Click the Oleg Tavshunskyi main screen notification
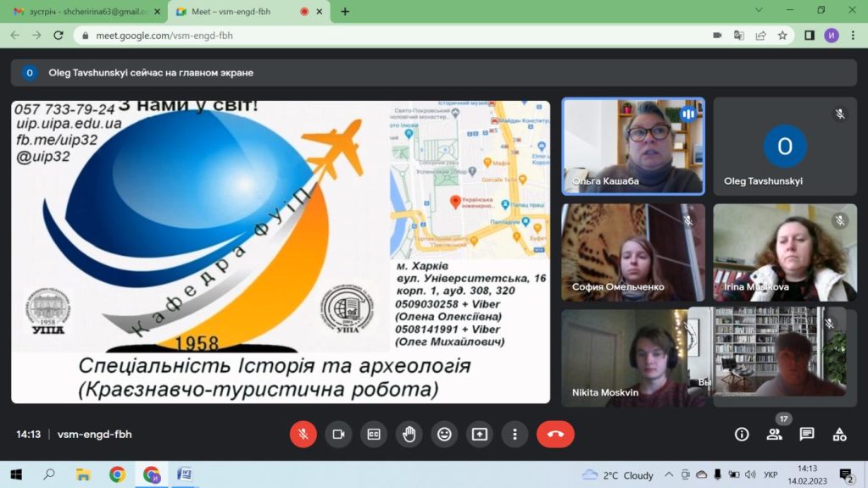This screenshot has width=868, height=488. [433, 73]
